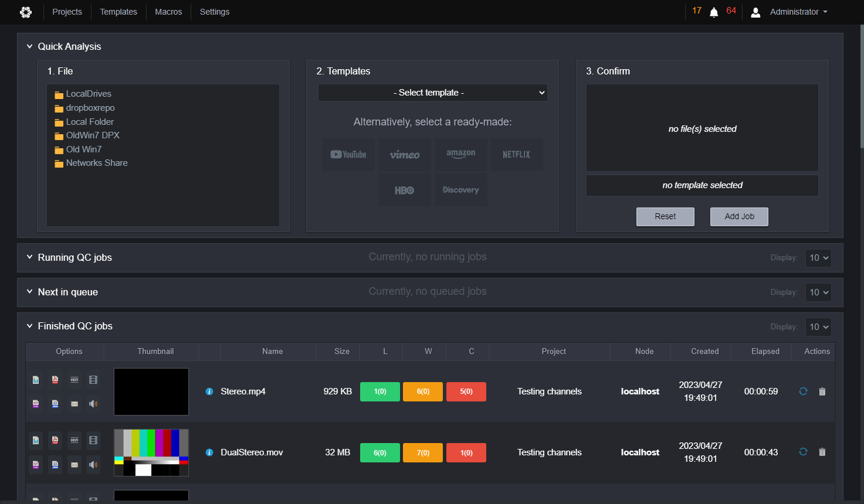Open the DualStereo.mov color bars thumbnail
Screen dimensions: 864x504
coord(151,452)
